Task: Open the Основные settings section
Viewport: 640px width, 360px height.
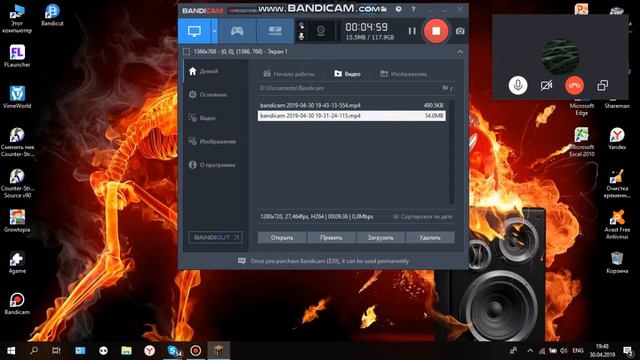Action: tap(215, 94)
